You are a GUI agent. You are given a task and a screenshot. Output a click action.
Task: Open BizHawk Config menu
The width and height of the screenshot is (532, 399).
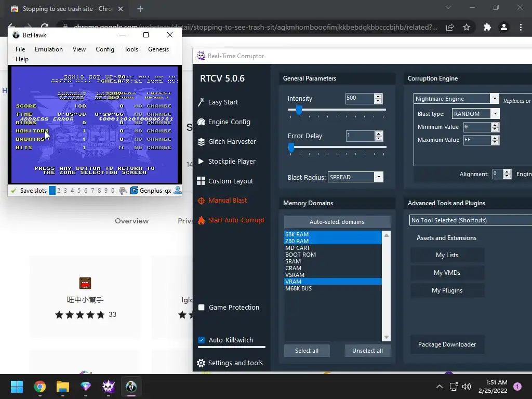click(x=105, y=49)
